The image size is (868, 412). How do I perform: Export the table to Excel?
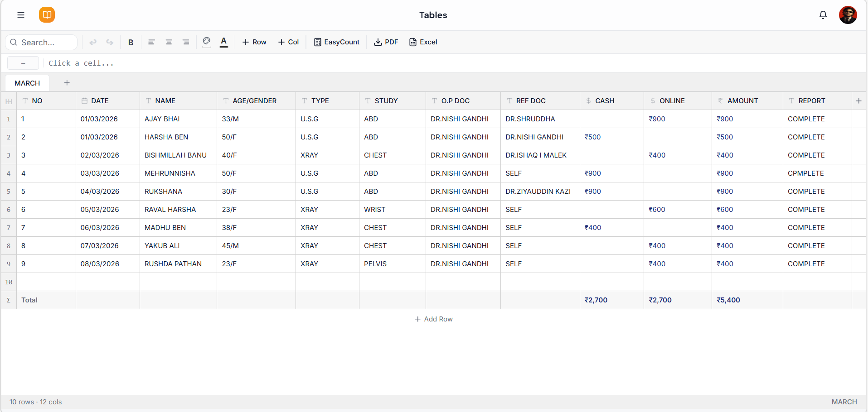click(x=422, y=42)
